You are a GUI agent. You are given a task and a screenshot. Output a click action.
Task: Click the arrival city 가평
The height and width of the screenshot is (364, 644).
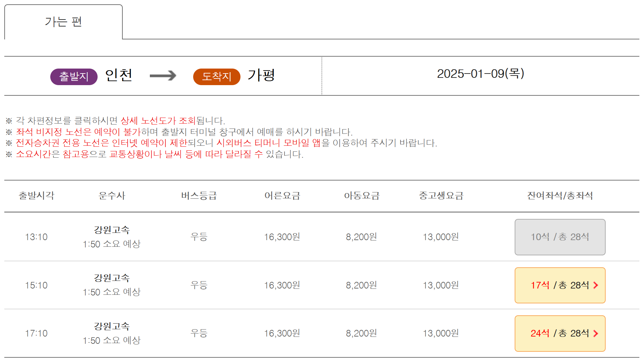click(261, 75)
